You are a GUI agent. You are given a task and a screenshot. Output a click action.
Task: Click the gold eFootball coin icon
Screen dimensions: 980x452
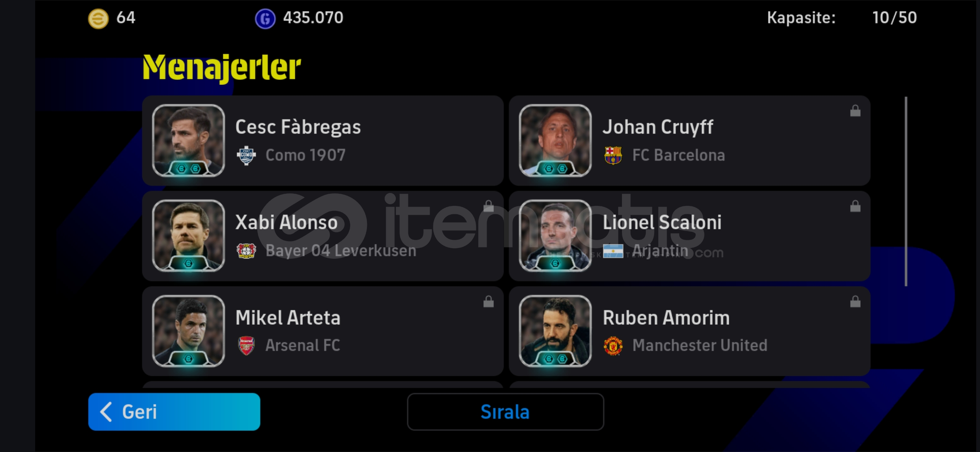(x=98, y=18)
